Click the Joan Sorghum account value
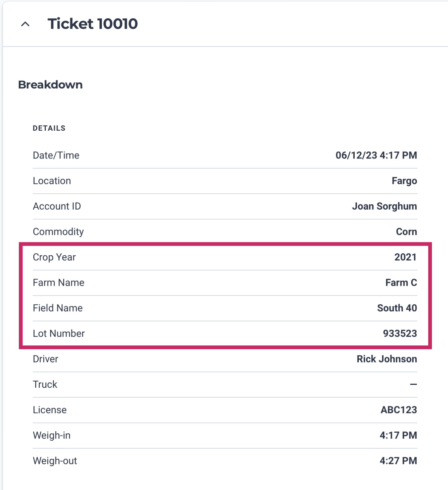 384,206
